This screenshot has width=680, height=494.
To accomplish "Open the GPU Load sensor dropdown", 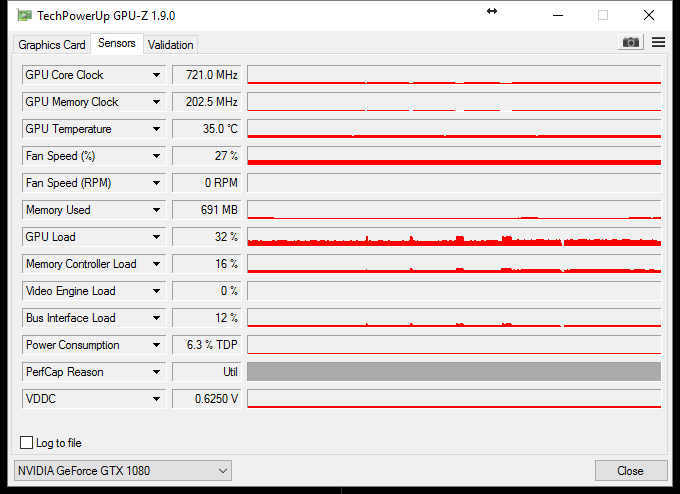I will click(157, 237).
